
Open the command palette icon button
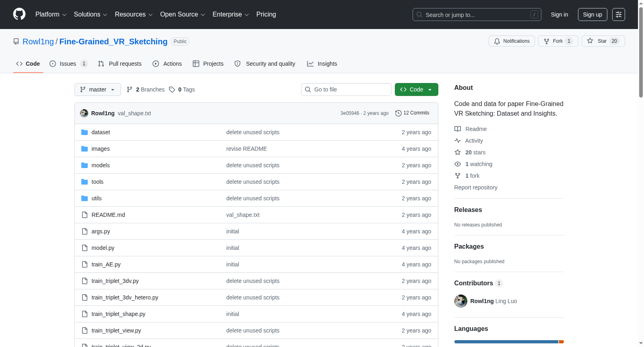pyautogui.click(x=619, y=15)
